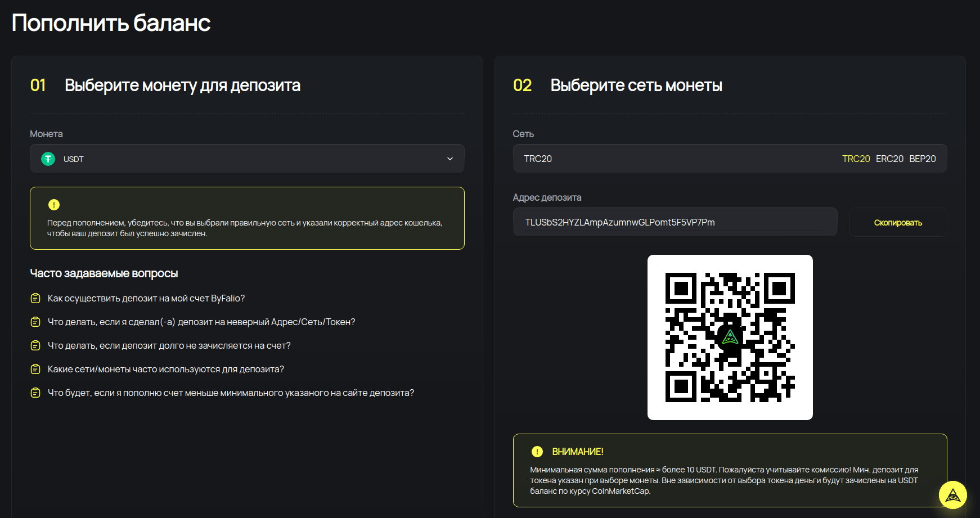Viewport: 980px width, 518px height.
Task: Click the deposit address text field
Action: 675,222
